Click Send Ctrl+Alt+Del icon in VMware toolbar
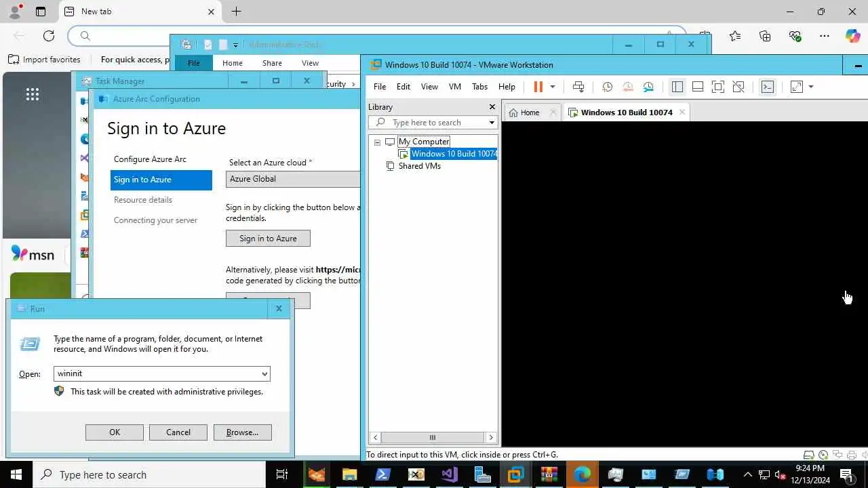 tap(578, 87)
